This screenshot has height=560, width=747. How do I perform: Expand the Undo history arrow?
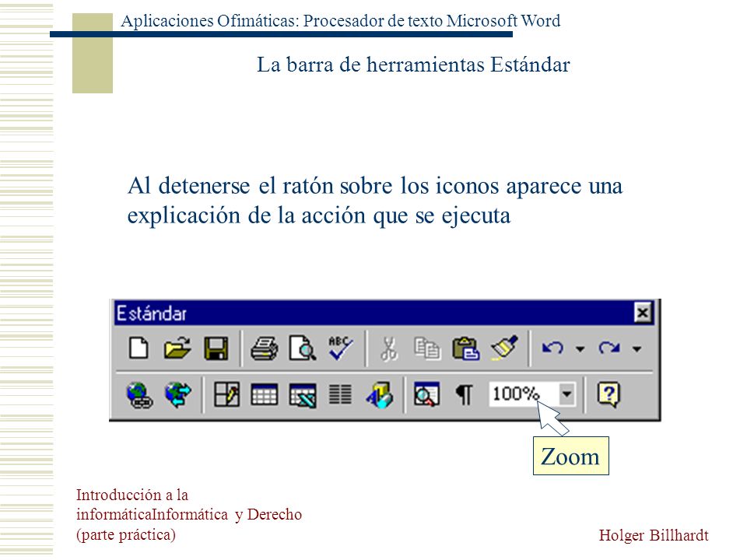pos(580,349)
